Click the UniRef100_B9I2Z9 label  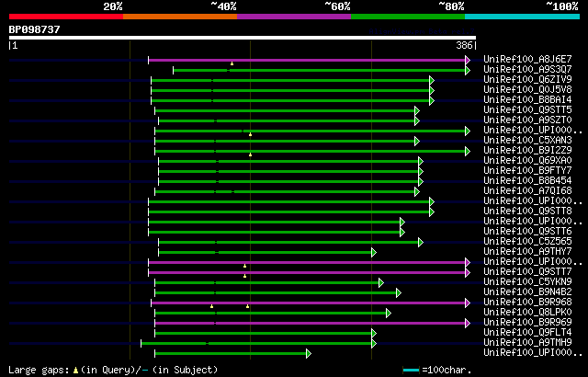[527, 151]
